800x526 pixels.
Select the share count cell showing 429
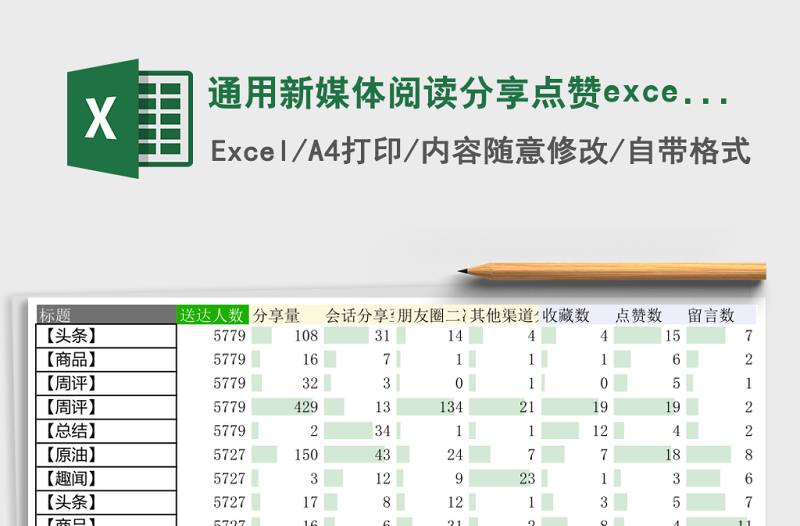pos(285,407)
